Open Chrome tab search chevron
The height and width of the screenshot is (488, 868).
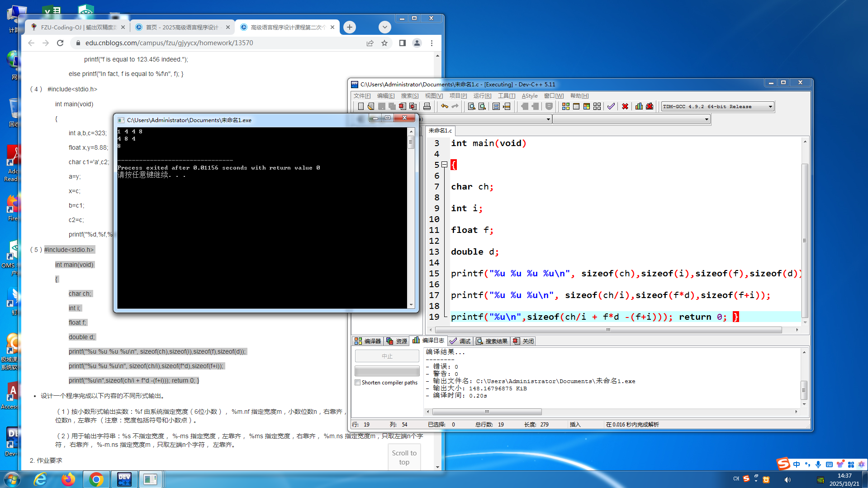pyautogui.click(x=385, y=27)
